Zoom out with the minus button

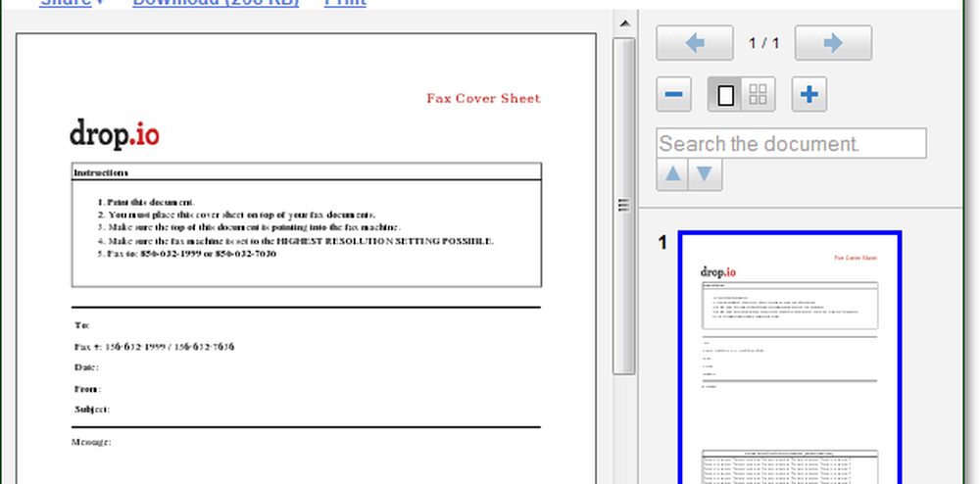[673, 95]
